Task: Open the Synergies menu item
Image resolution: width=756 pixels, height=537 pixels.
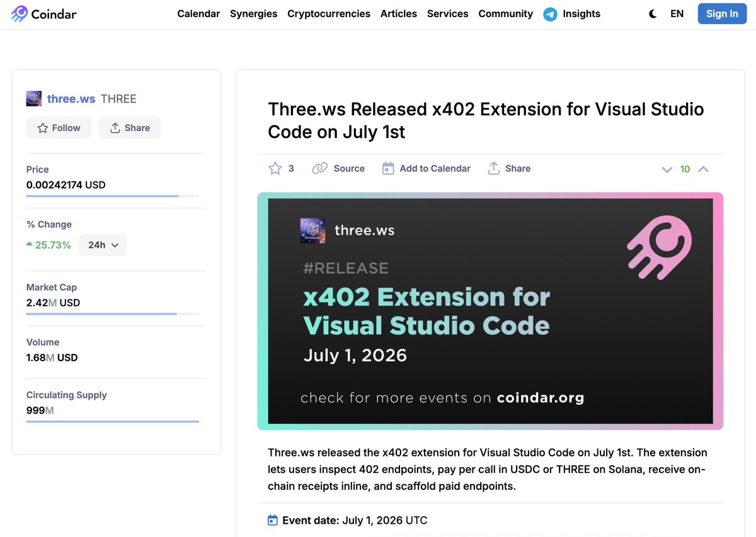Action: 253,13
